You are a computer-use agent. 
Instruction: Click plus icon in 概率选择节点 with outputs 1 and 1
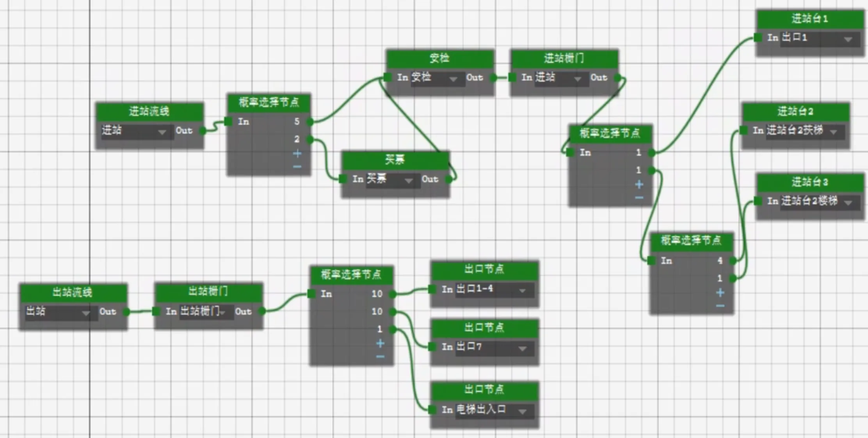pyautogui.click(x=639, y=184)
